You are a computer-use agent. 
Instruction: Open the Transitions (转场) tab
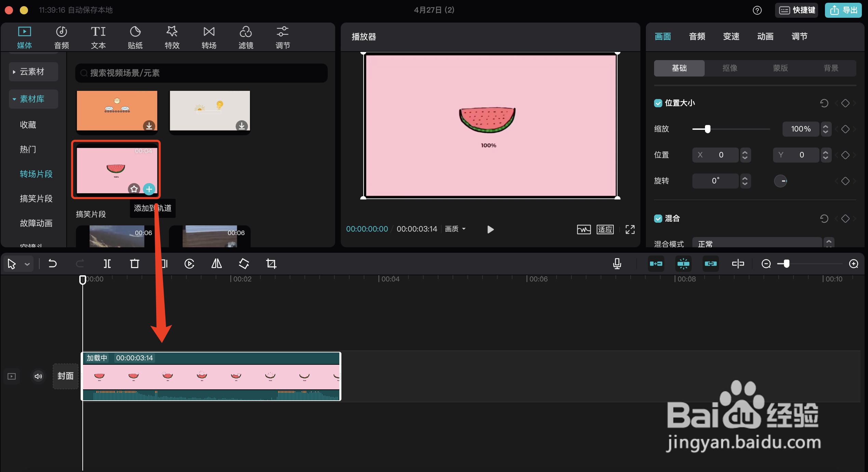point(209,38)
